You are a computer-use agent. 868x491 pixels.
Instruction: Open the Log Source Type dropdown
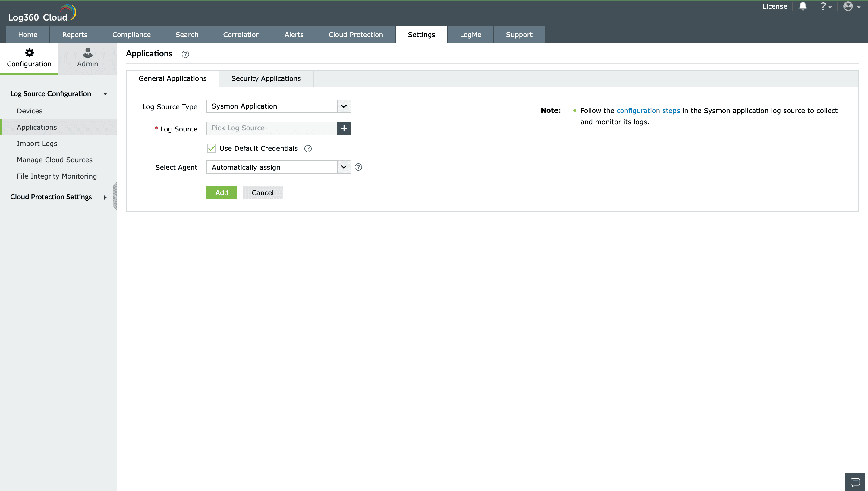[343, 106]
